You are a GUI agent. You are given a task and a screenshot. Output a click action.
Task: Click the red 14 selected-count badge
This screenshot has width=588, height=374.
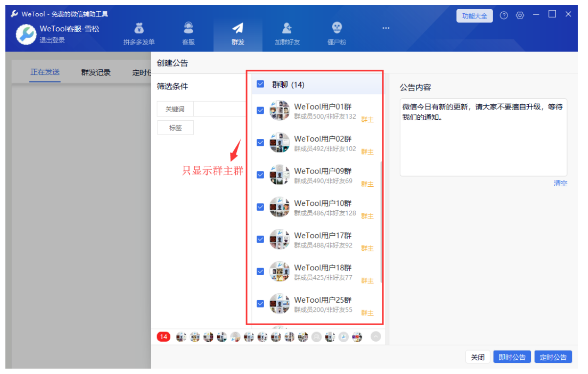pos(163,337)
